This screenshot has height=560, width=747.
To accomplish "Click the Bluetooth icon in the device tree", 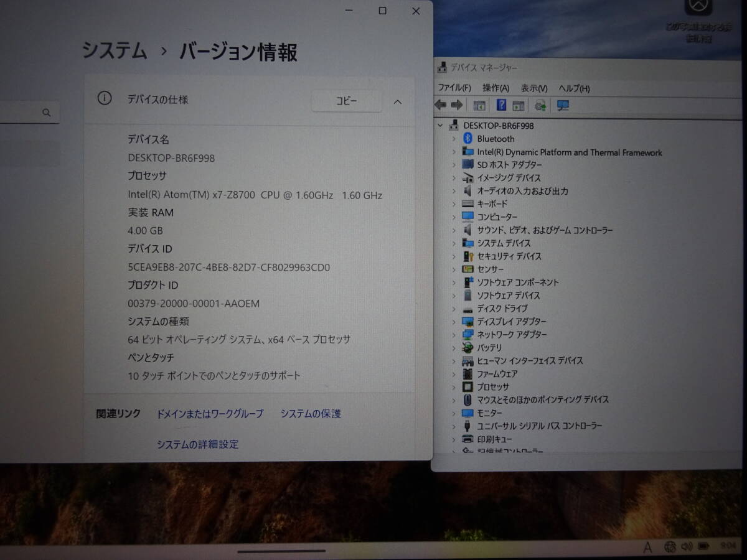I will coord(468,139).
